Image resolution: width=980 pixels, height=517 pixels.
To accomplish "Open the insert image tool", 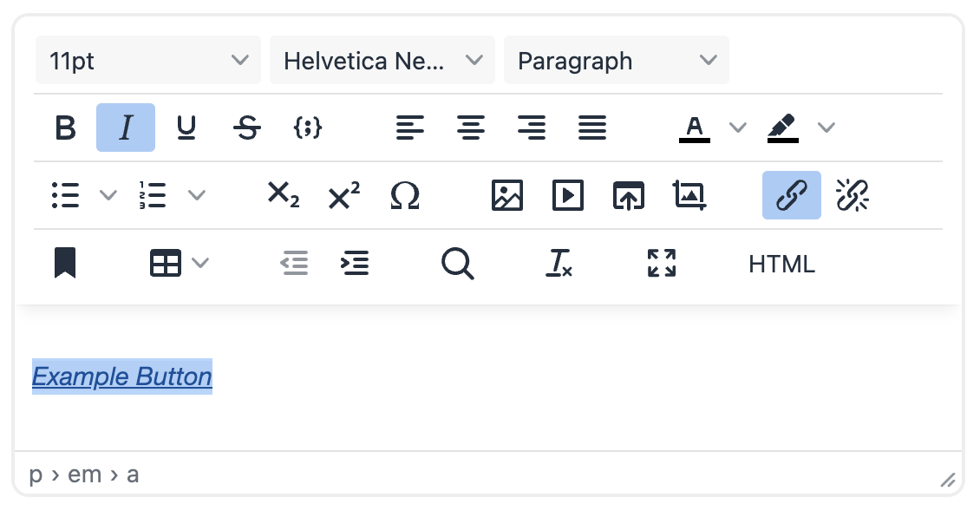I will click(506, 195).
